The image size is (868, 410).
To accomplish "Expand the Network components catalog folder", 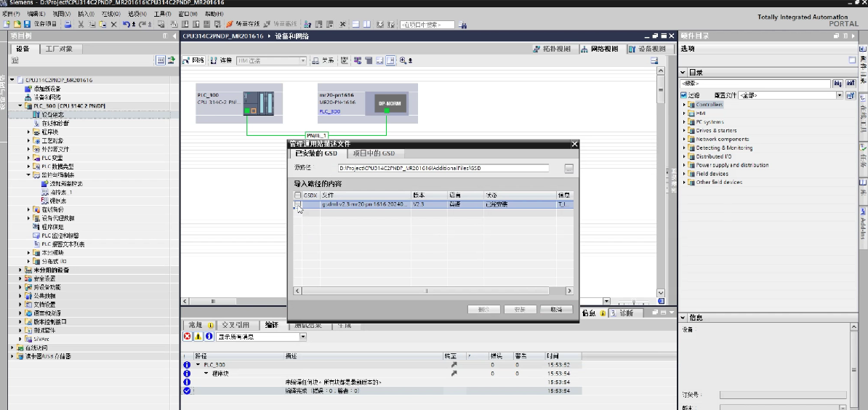I will (684, 140).
